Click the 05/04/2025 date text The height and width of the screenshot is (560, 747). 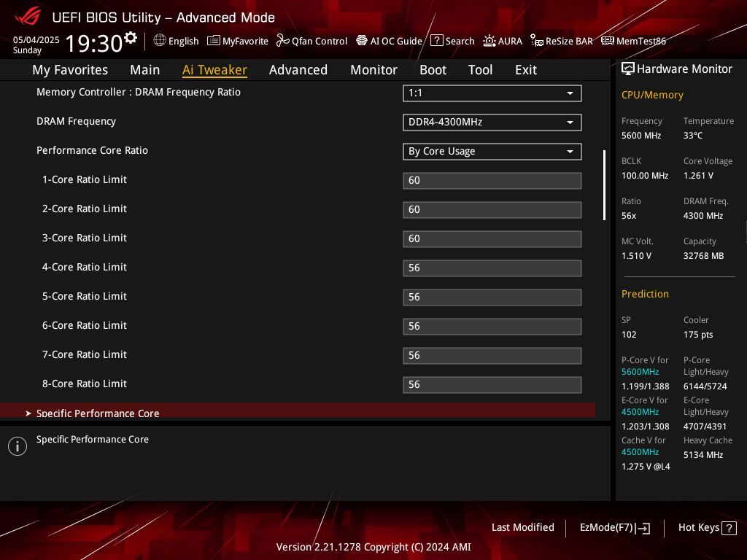point(36,40)
